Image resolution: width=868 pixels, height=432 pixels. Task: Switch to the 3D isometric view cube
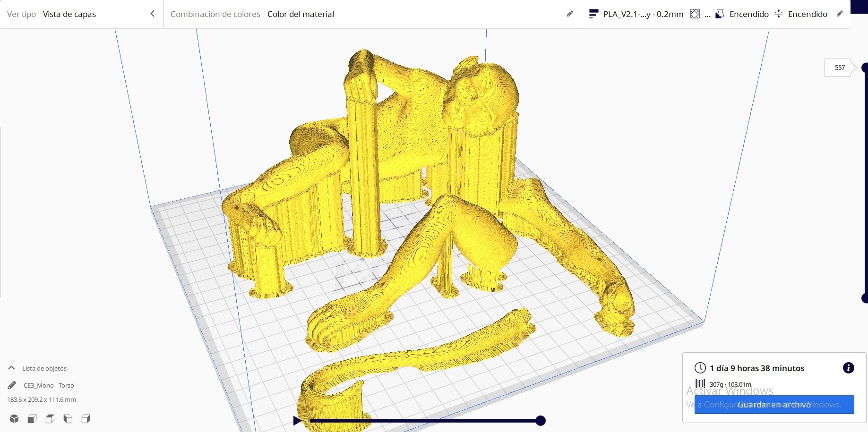[x=14, y=418]
